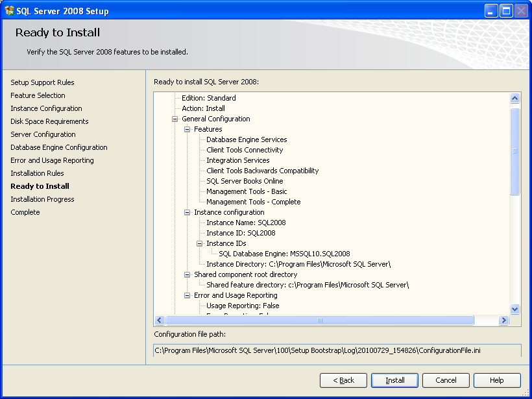Collapse the Error and Usage Reporting tree node

(x=187, y=295)
